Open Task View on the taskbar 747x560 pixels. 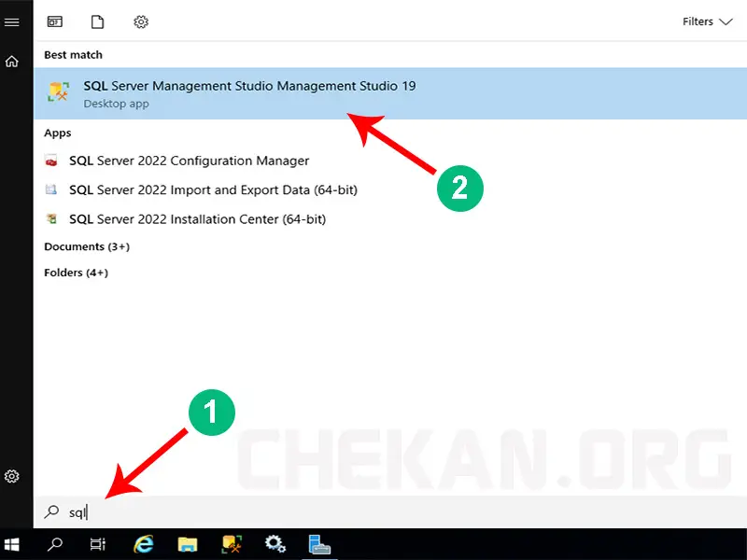coord(98,544)
